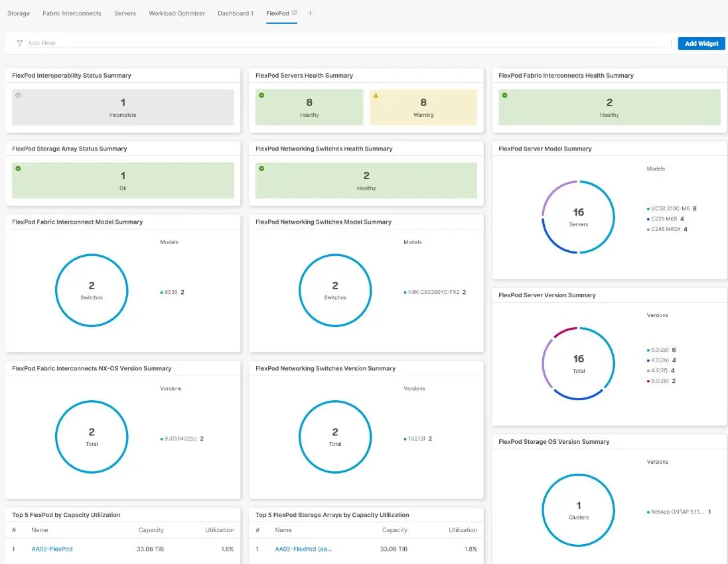Click the plus icon to add dashboard tab
728x564 pixels.
click(310, 13)
